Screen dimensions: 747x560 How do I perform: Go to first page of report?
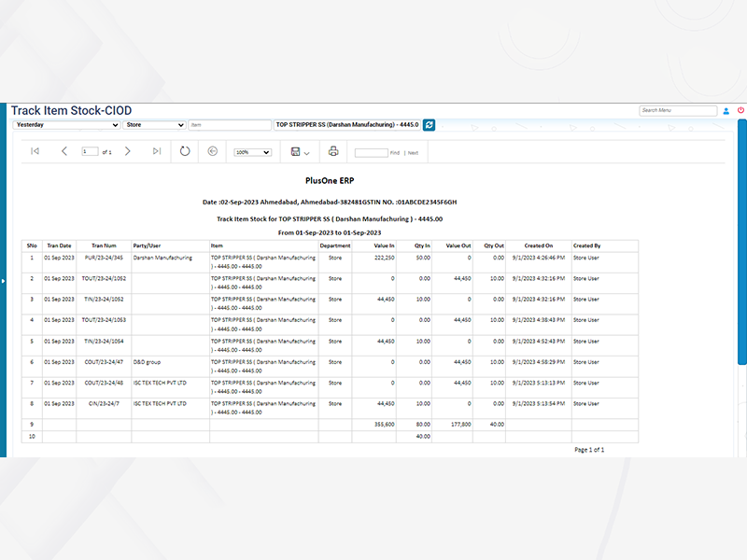coord(35,151)
